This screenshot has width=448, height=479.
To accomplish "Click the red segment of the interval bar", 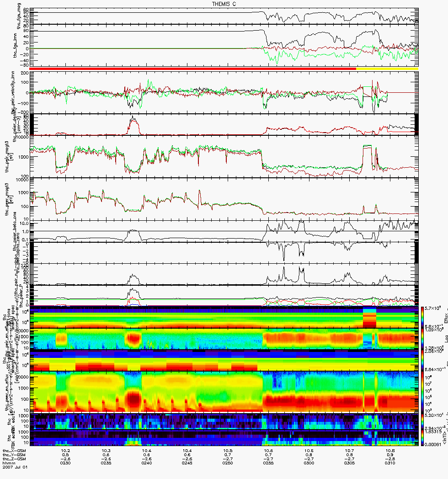I will click(193, 69).
